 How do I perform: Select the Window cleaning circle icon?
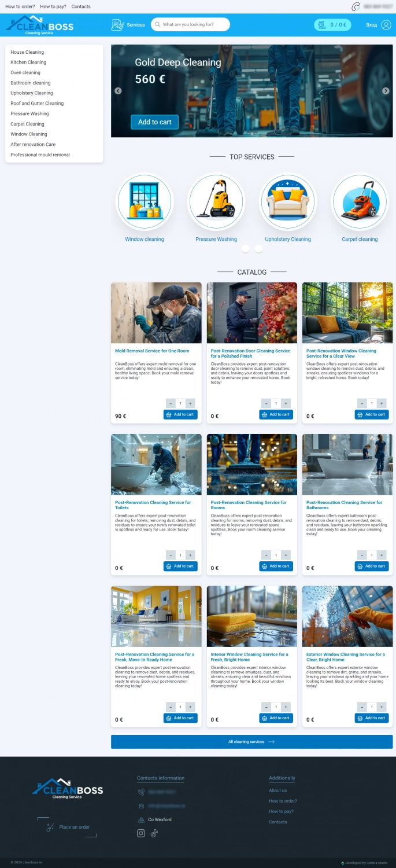coord(145,203)
